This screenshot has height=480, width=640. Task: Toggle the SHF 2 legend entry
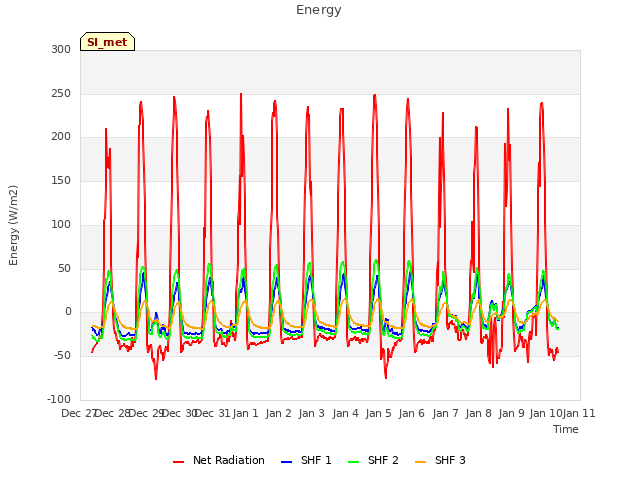tap(373, 460)
